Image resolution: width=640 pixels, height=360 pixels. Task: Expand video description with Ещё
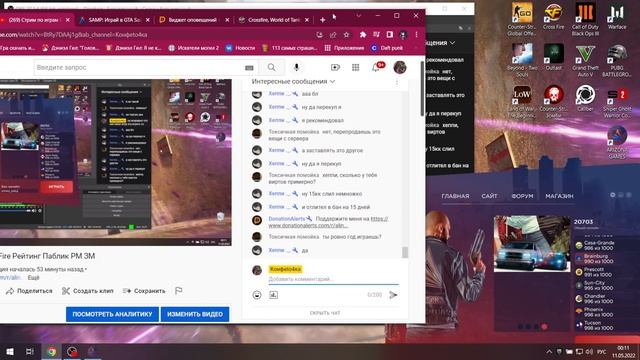click(33, 278)
